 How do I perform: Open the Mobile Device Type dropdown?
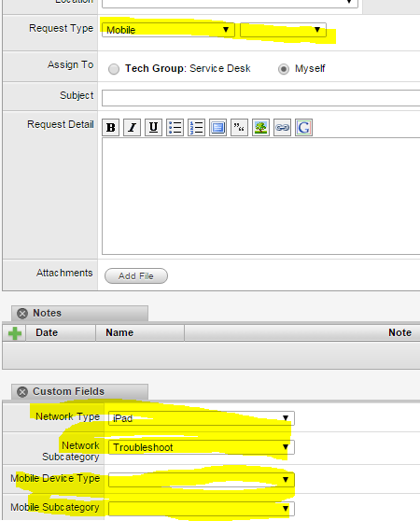[x=202, y=480]
